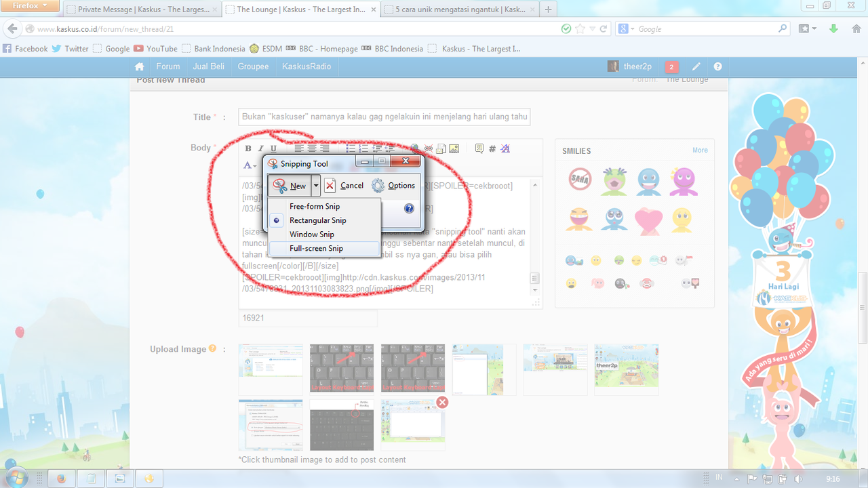Viewport: 868px width, 488px height.
Task: Remove the last uploaded thumbnail with red X
Action: [x=442, y=403]
